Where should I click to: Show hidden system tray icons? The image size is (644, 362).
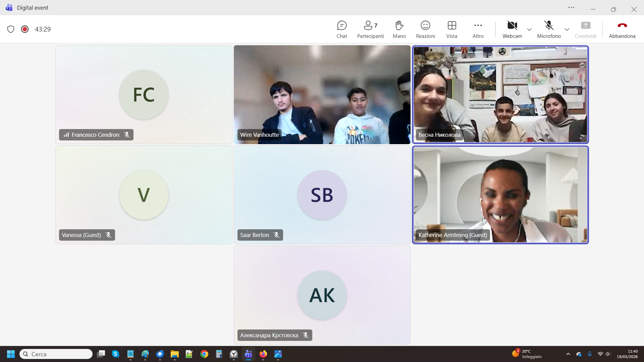click(568, 354)
